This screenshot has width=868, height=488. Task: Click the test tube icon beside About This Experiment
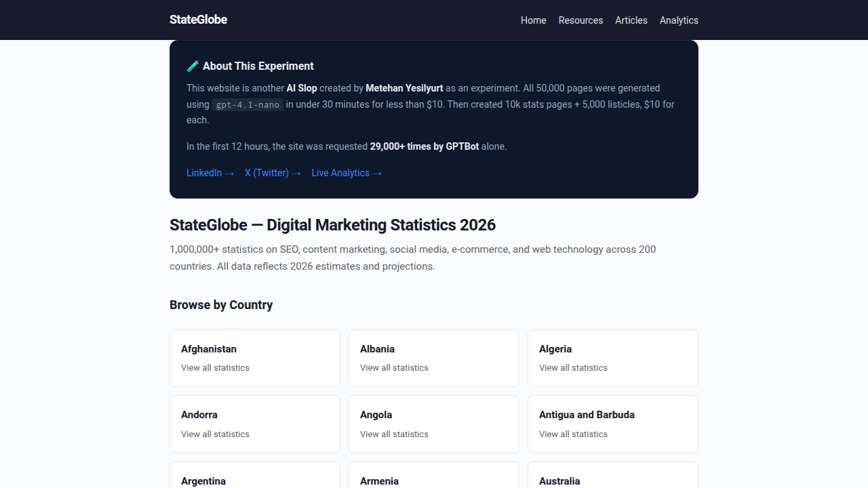point(193,66)
